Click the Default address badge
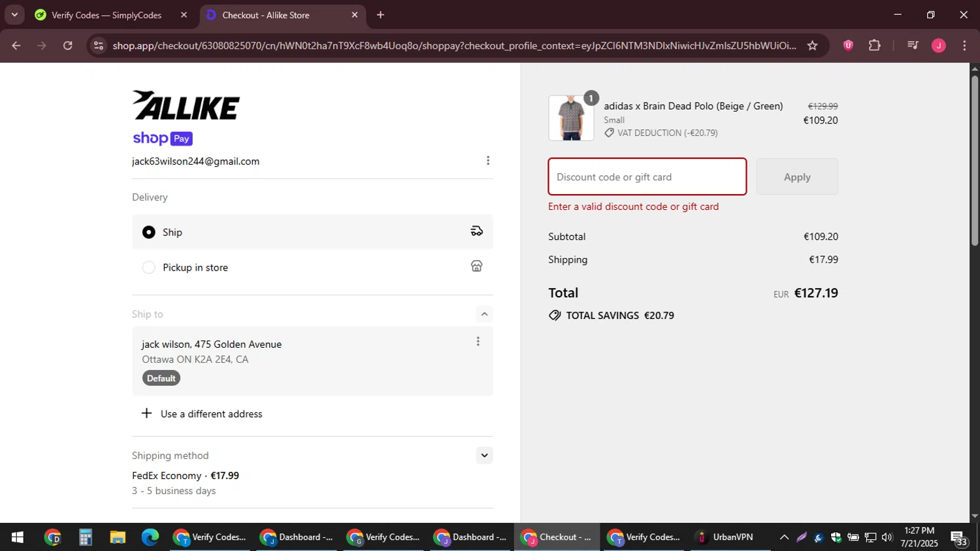 pyautogui.click(x=161, y=378)
